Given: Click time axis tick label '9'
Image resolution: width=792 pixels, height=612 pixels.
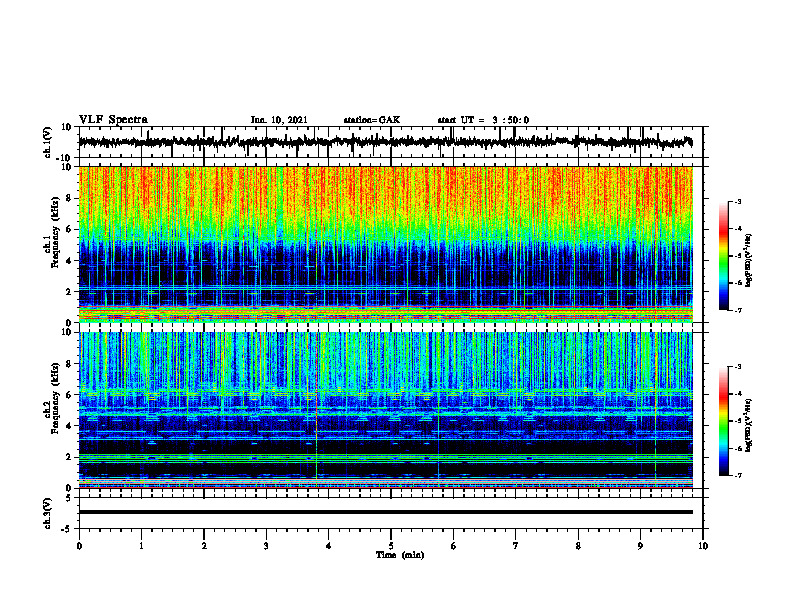Looking at the screenshot, I should click(640, 546).
